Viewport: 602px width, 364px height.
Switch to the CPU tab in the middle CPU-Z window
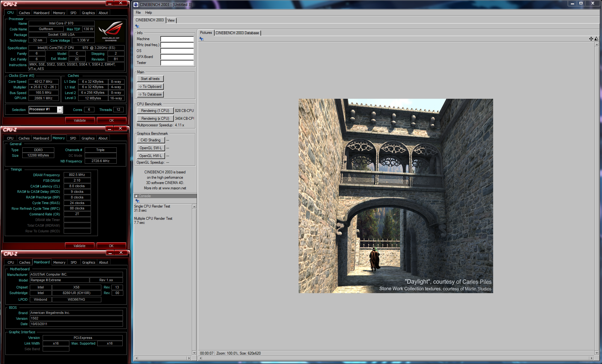pos(10,138)
